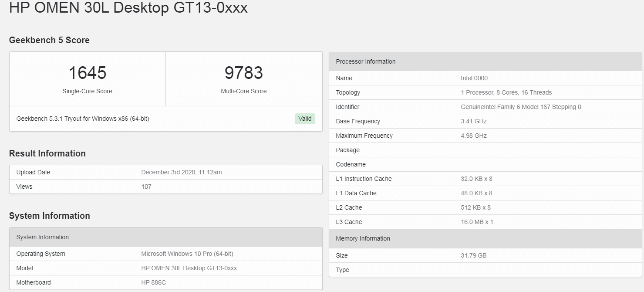Select the HP OMEN 30L Desktop GT13-0xxx model value
644x292 pixels.
(189, 268)
